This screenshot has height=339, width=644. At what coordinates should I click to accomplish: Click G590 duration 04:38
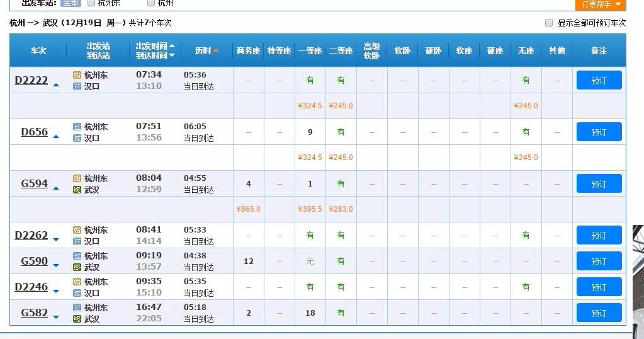[195, 256]
